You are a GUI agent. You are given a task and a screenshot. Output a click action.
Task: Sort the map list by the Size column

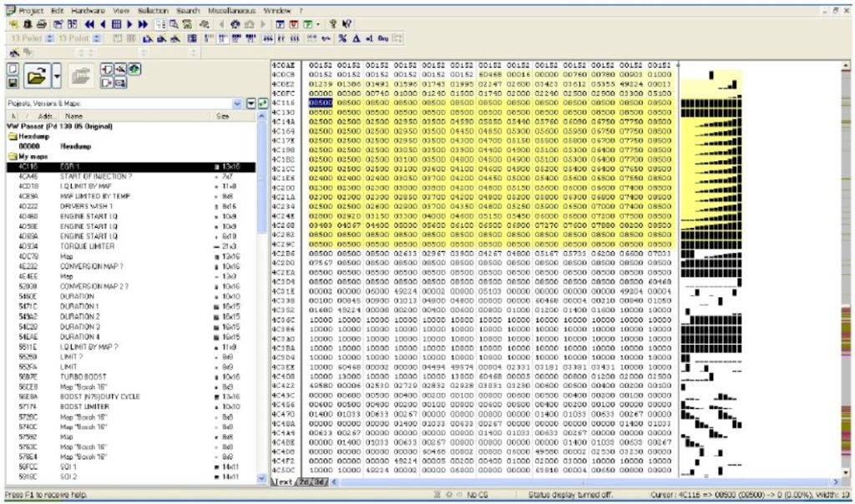[x=222, y=116]
